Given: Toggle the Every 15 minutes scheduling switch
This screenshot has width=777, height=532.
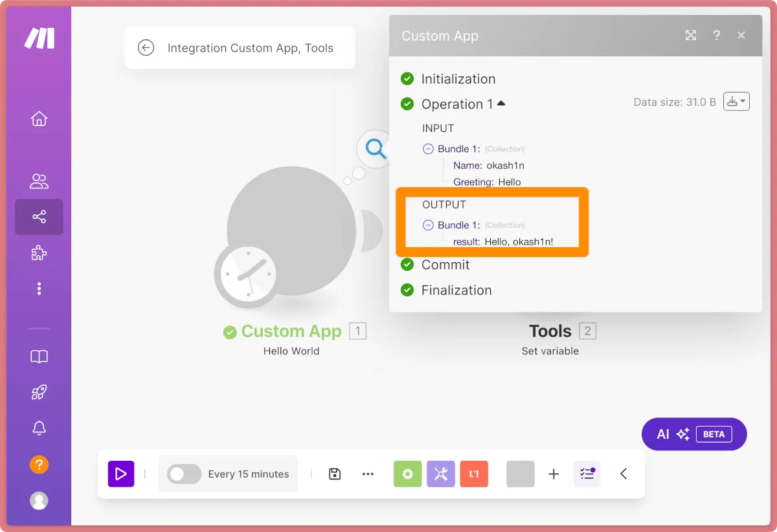Looking at the screenshot, I should [184, 474].
